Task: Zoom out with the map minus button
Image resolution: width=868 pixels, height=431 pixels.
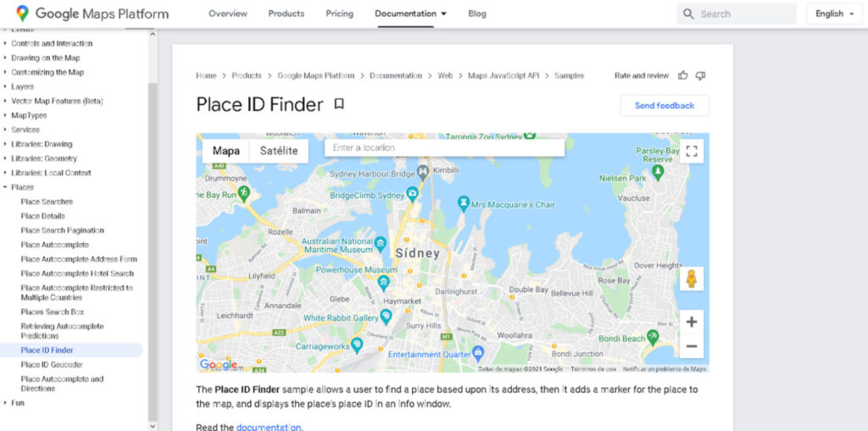Action: [x=692, y=346]
